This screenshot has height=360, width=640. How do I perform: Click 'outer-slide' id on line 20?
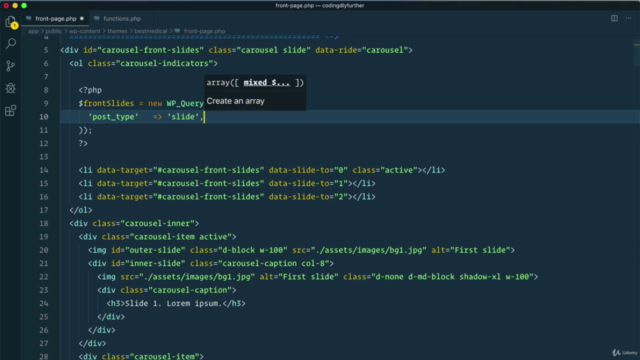coord(155,250)
